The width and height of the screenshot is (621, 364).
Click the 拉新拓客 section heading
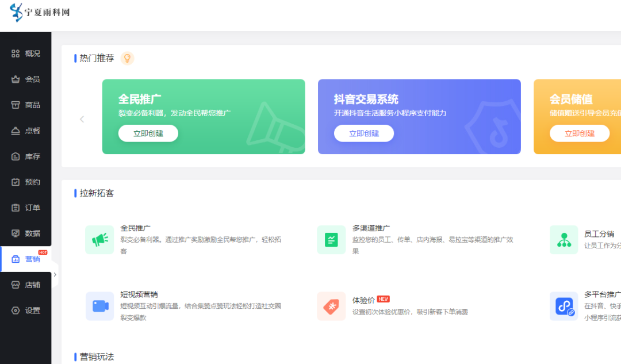[97, 193]
